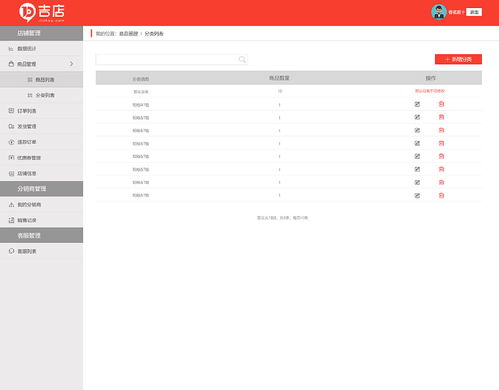Click the search magnifier icon
Image resolution: width=499 pixels, height=390 pixels.
[x=242, y=59]
